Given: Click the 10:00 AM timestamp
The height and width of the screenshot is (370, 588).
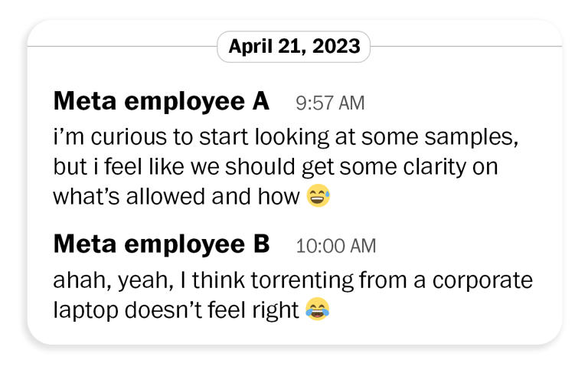Looking at the screenshot, I should tap(335, 246).
